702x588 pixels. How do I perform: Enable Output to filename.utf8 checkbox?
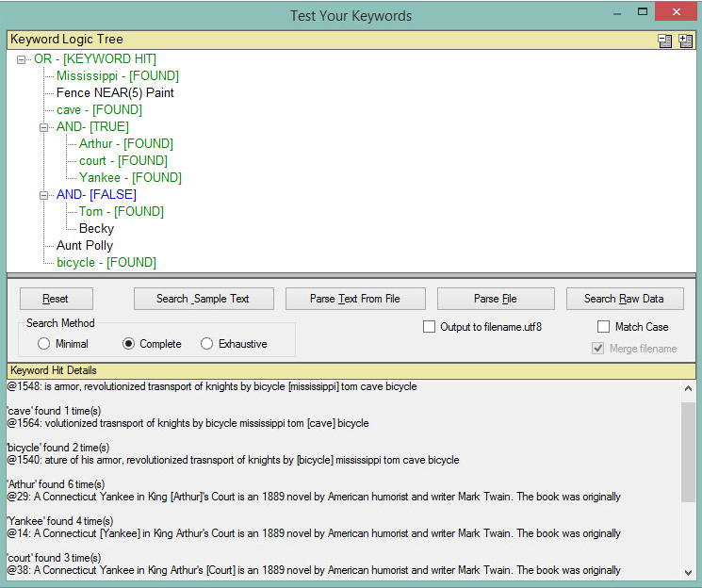[x=430, y=327]
